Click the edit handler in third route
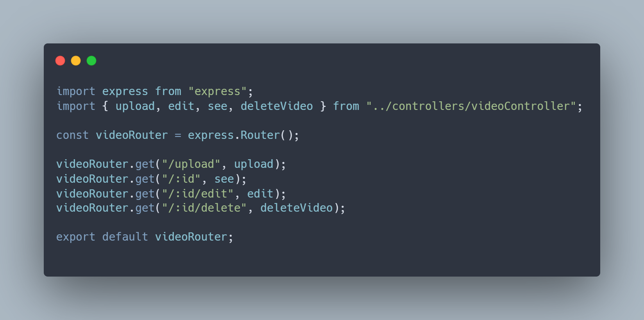The height and width of the screenshot is (320, 644). click(260, 194)
